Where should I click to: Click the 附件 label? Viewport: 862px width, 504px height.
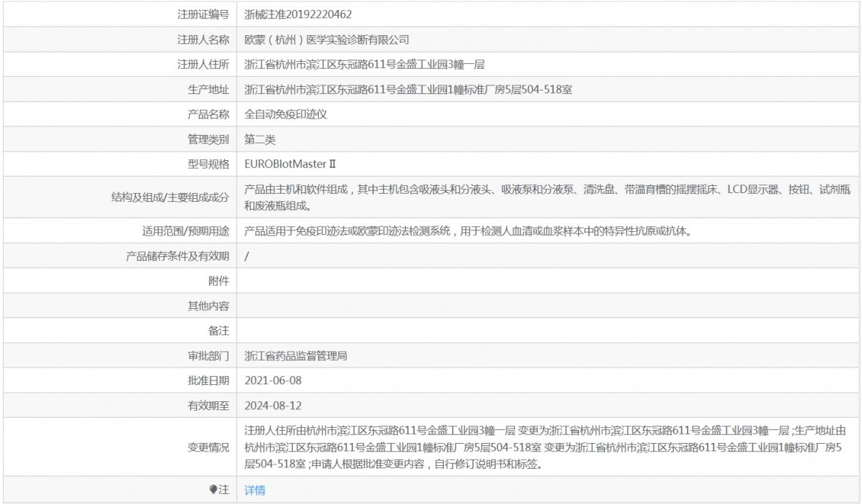pos(218,281)
